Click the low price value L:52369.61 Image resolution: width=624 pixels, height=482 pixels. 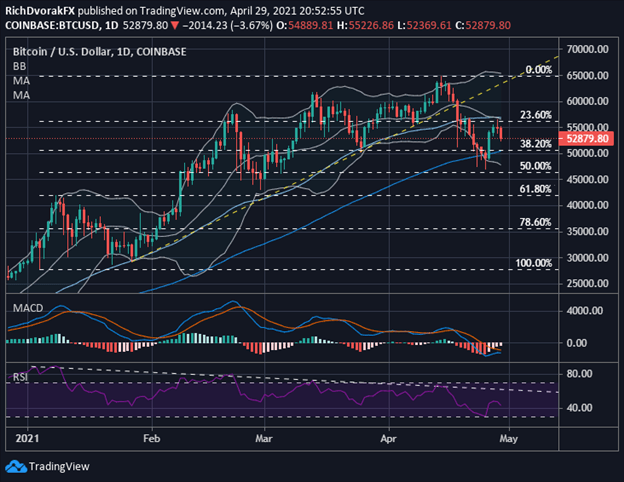coord(424,25)
